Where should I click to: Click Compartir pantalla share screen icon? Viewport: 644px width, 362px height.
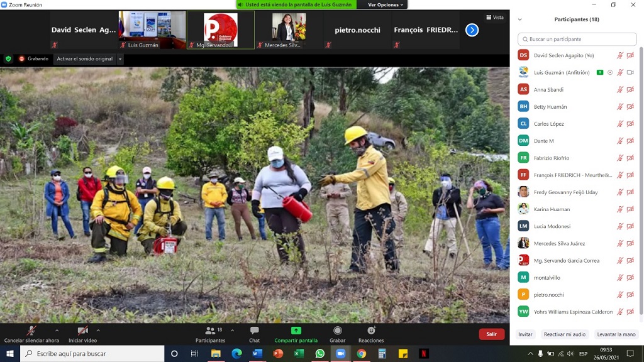coord(296,331)
